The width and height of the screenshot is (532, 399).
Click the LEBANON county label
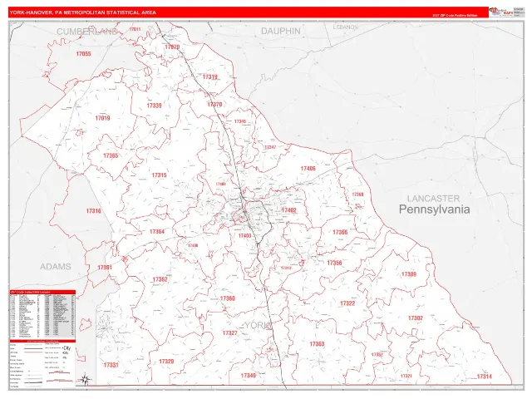(346, 27)
